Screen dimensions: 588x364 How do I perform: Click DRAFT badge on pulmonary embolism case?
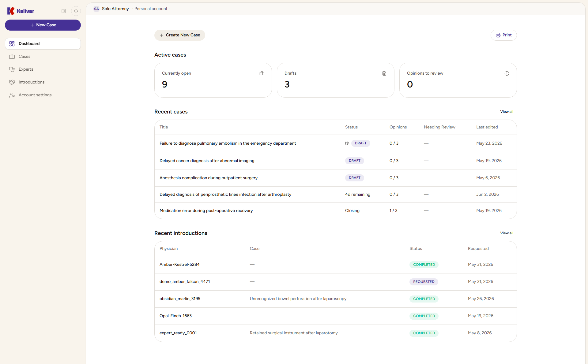click(x=361, y=143)
